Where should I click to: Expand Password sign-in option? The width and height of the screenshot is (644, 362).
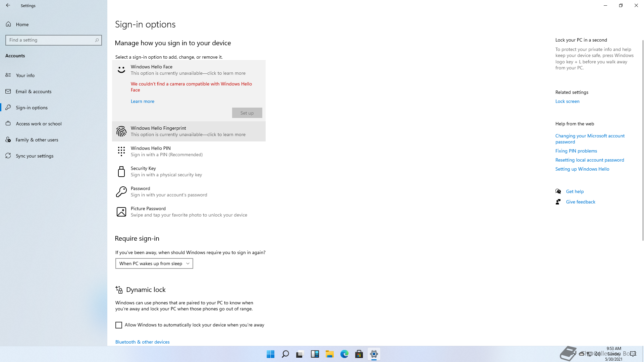(x=189, y=191)
